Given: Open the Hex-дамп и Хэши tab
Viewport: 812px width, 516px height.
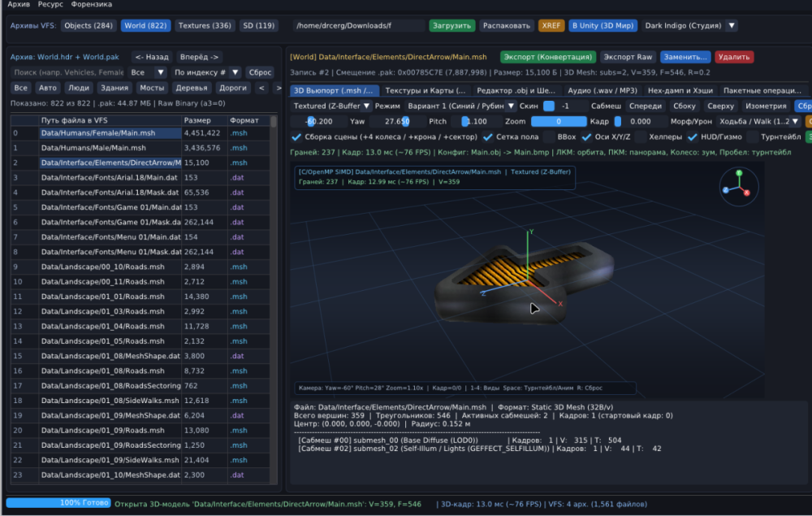Looking at the screenshot, I should [x=680, y=91].
